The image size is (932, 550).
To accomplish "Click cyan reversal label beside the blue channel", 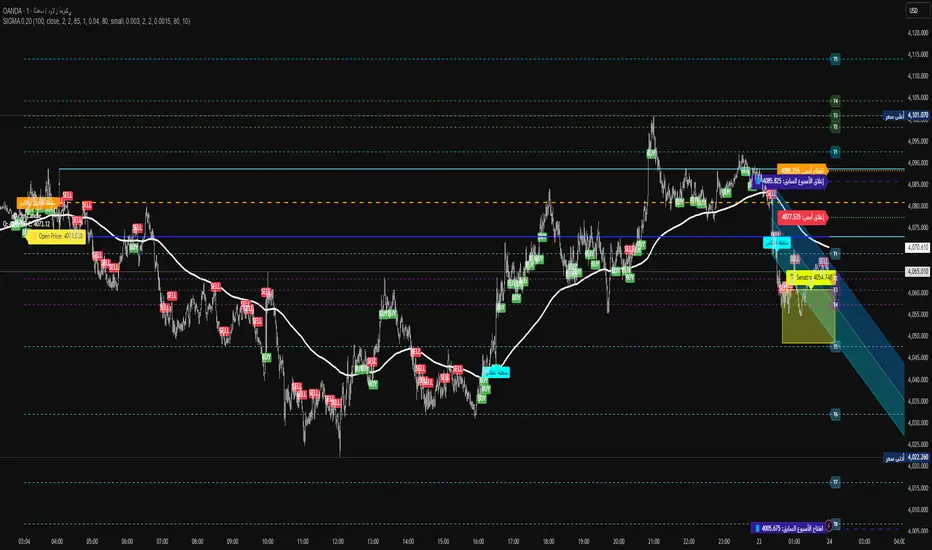I will click(777, 243).
